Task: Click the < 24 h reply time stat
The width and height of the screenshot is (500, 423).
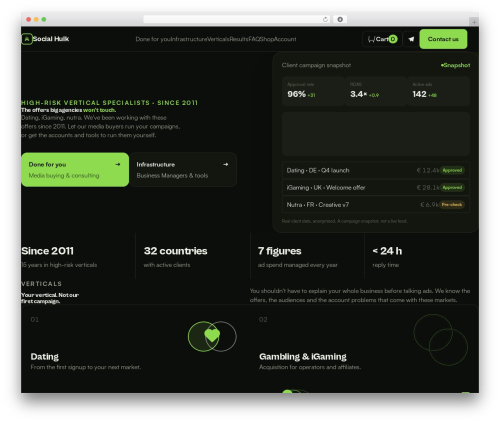Action: click(387, 251)
